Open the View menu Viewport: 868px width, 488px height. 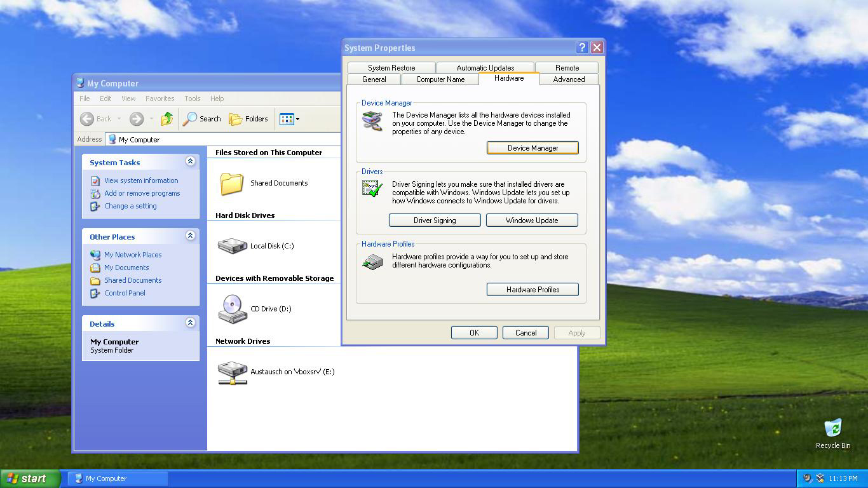pyautogui.click(x=128, y=98)
